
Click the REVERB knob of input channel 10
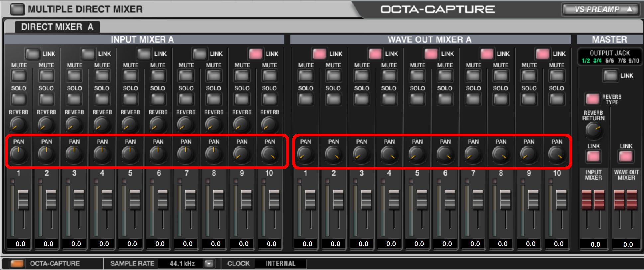(269, 125)
